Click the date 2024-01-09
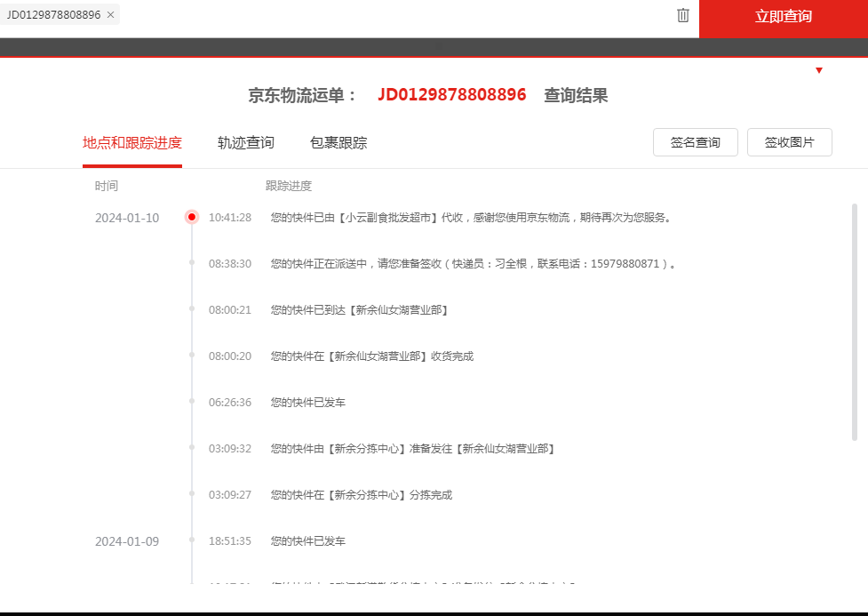 click(127, 541)
